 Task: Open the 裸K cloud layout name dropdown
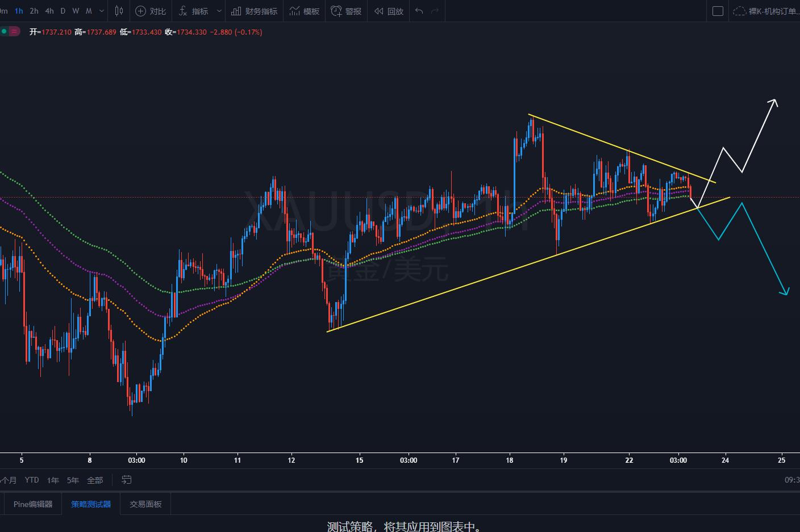pos(766,11)
